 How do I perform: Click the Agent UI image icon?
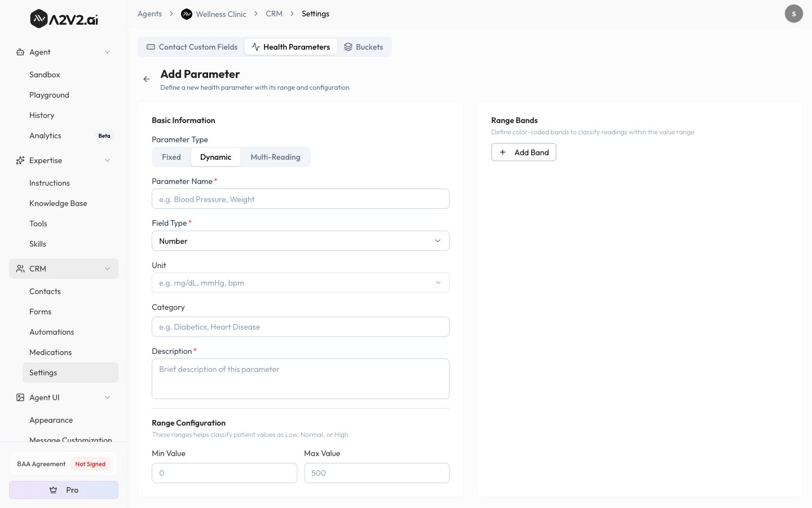pos(20,397)
